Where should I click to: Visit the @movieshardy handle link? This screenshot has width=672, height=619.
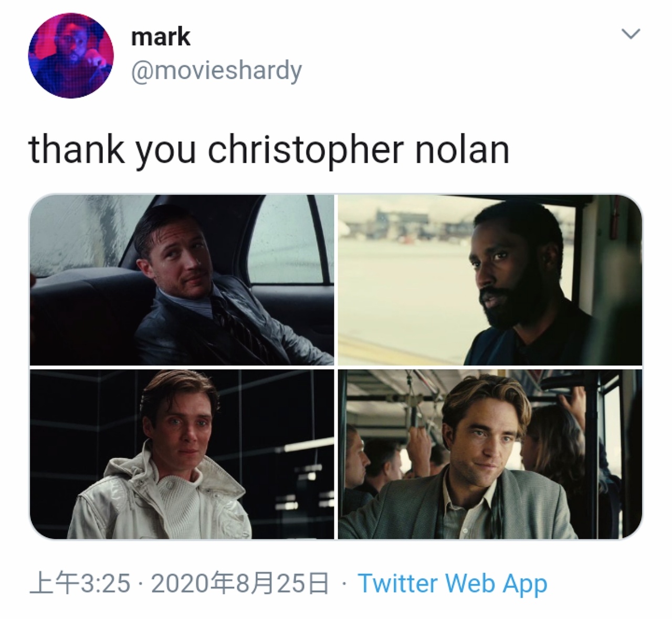216,70
